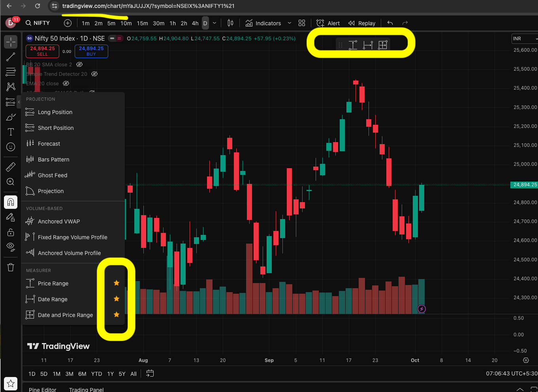
Task: Select the crosshair cursor tool
Action: (11, 42)
